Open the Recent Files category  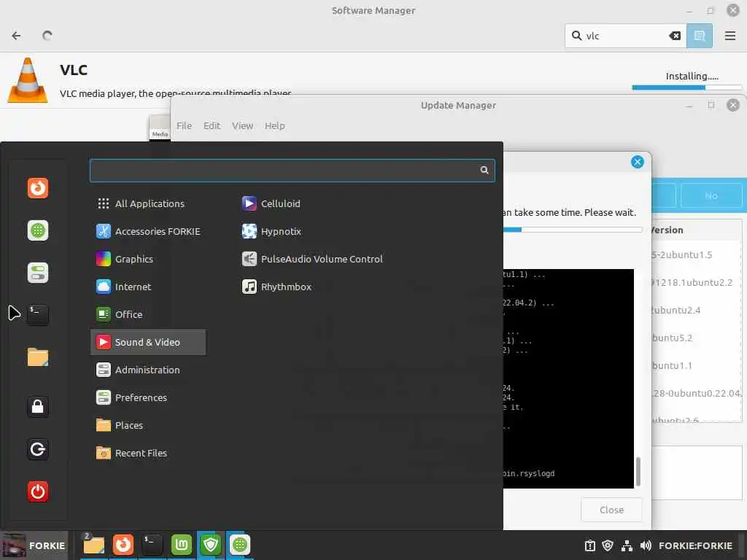[148, 453]
